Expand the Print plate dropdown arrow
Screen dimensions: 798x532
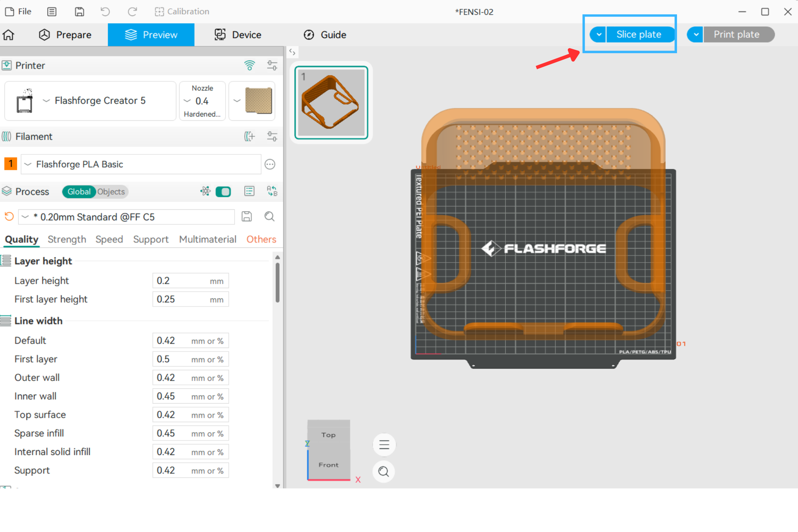696,34
